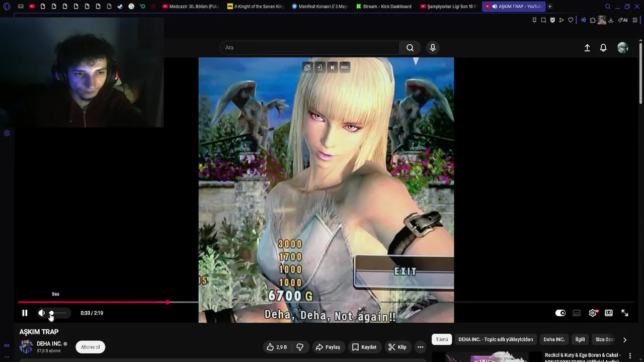
Task: Adjust the volume slider knob
Action: point(51,313)
